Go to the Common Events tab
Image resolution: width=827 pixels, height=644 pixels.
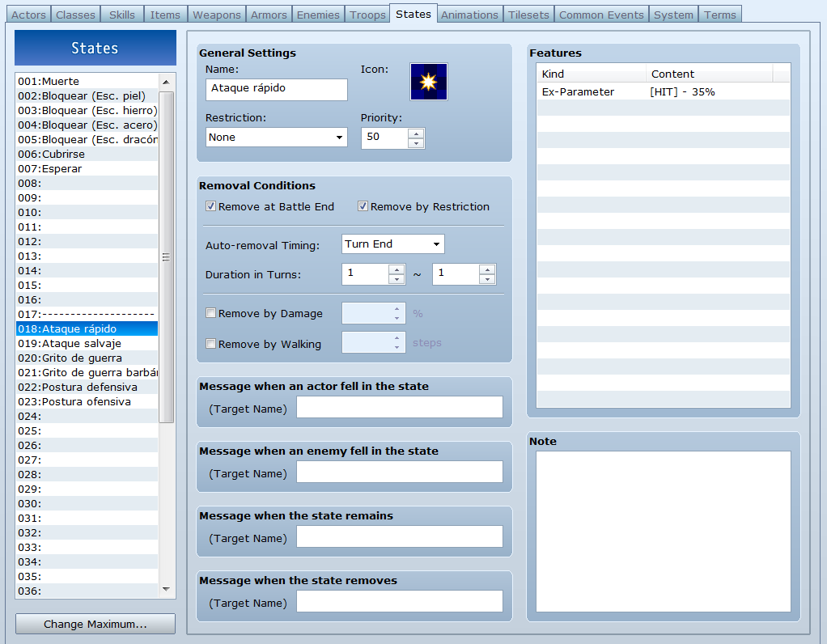point(601,15)
